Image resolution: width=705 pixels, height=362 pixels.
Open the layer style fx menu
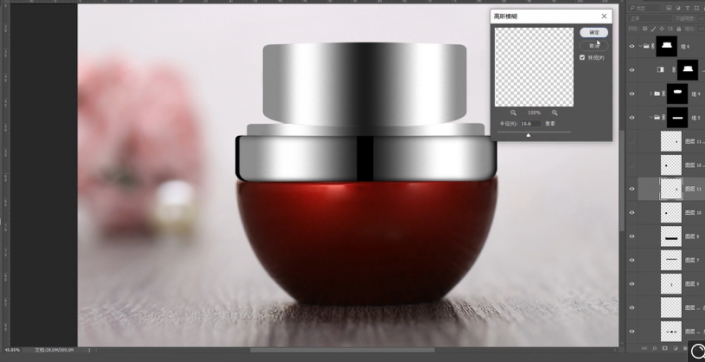pos(655,348)
